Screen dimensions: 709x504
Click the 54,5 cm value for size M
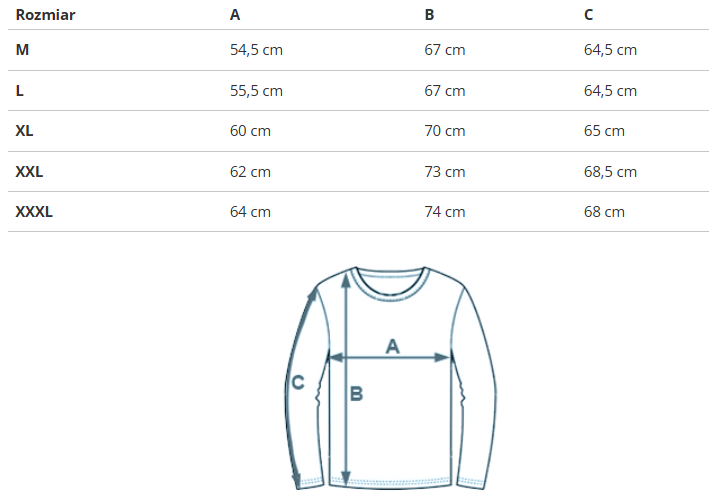[x=256, y=50]
